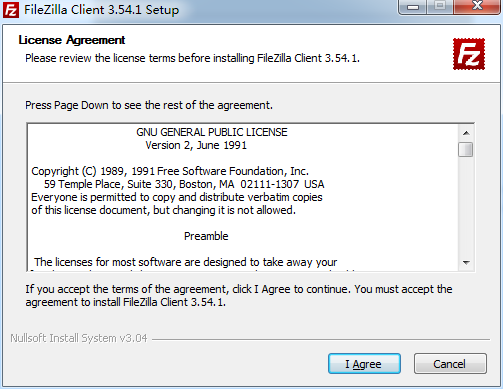Click the scrollbar track below the thumb

(466, 206)
